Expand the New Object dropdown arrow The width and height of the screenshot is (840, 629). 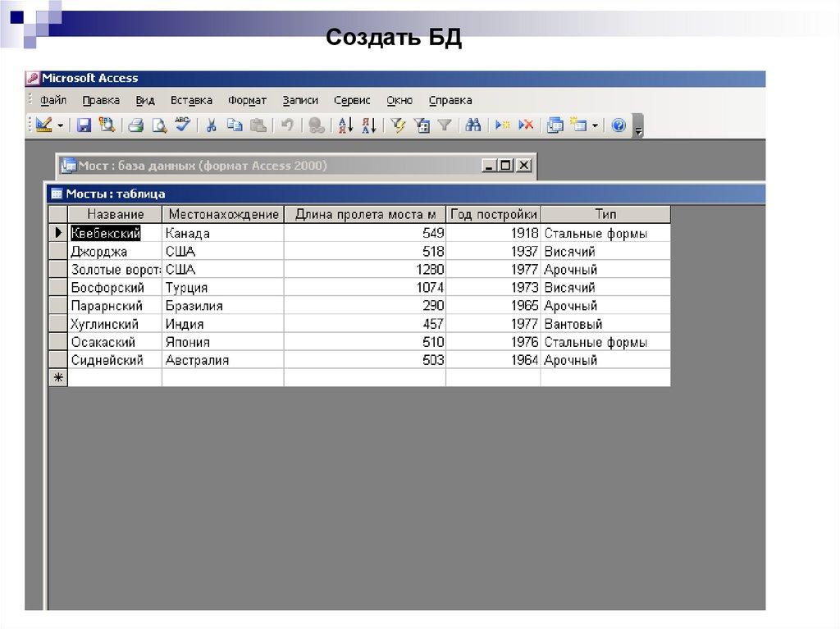pos(596,125)
